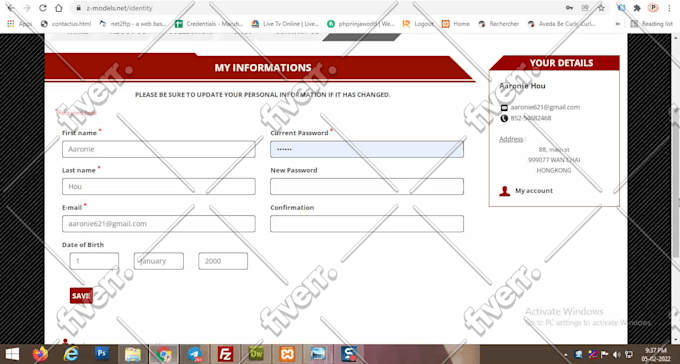This screenshot has height=364, width=680.
Task: Open XAMPP from the taskbar
Action: point(287,354)
